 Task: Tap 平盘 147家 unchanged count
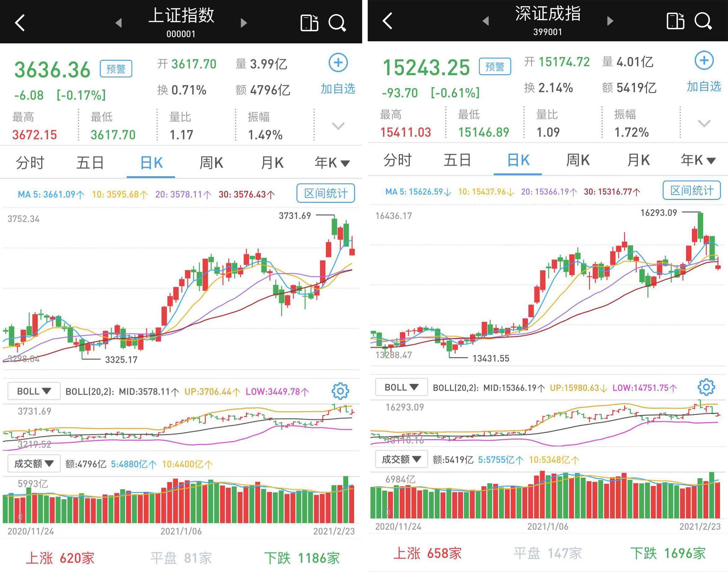[547, 553]
